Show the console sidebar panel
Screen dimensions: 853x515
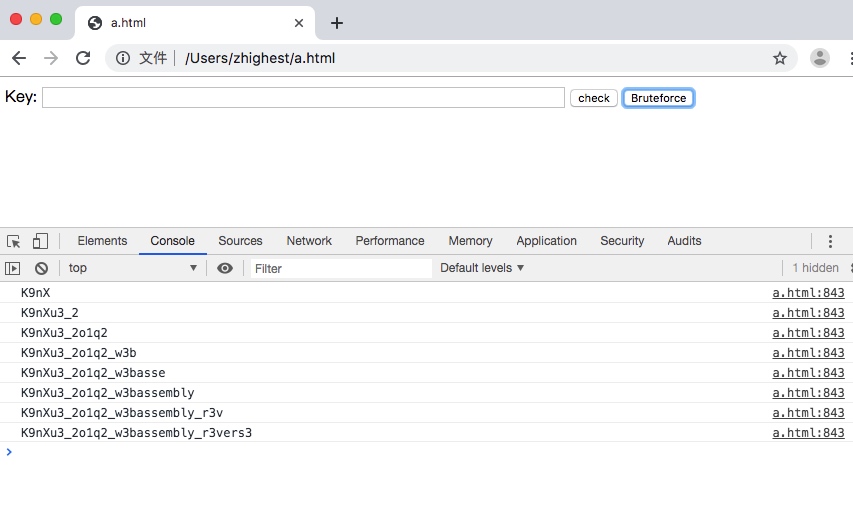(x=13, y=268)
